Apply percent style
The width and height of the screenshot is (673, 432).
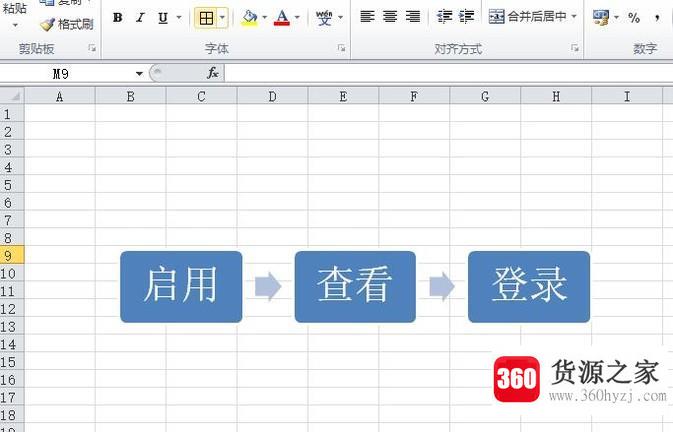[634, 18]
